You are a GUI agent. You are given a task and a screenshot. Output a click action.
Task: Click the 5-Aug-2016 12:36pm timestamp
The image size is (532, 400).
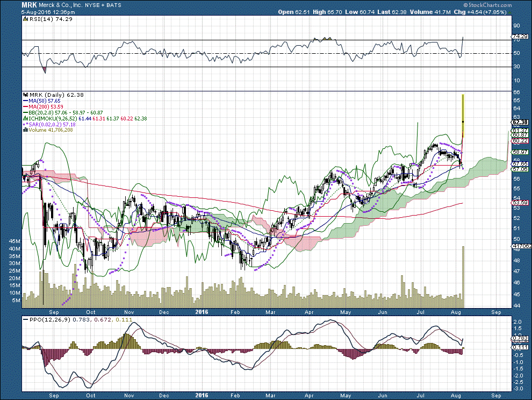pyautogui.click(x=48, y=12)
